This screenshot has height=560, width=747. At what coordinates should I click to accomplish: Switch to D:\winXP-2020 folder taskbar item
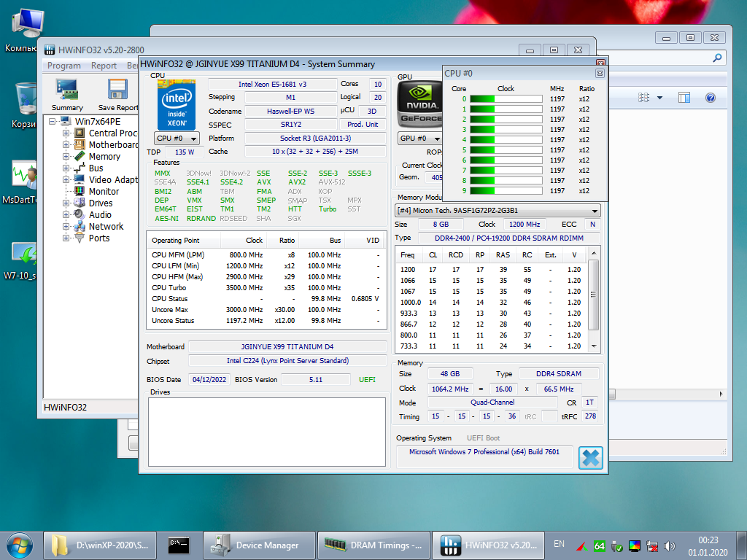[x=100, y=545]
